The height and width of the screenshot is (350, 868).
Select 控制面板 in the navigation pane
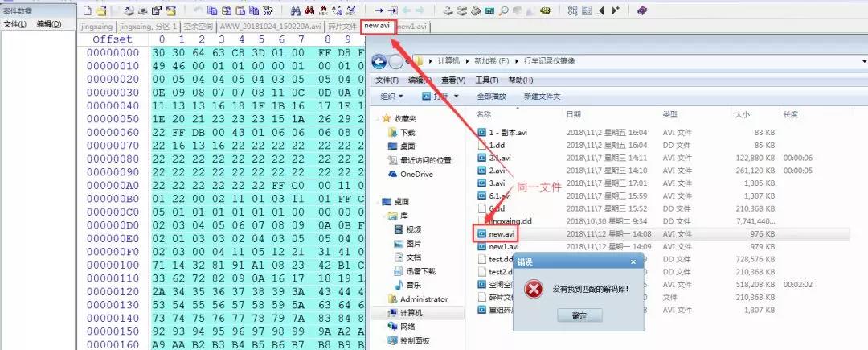415,340
